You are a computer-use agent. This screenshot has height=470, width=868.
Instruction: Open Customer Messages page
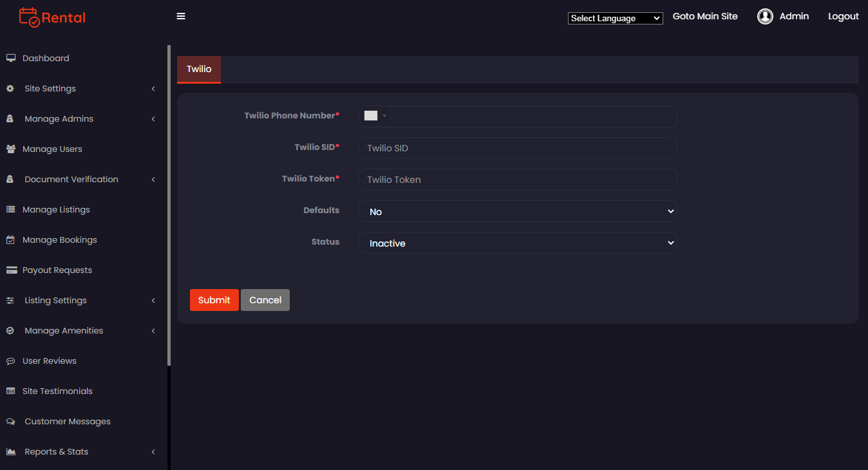tap(68, 421)
